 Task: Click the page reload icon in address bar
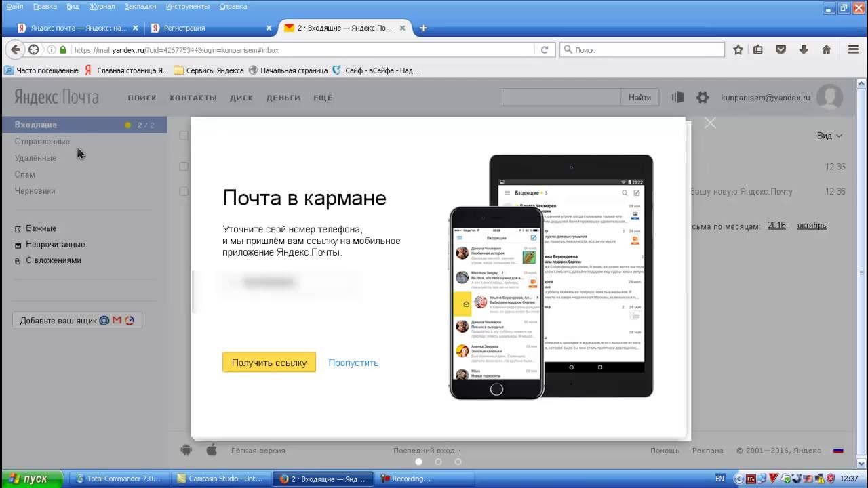point(544,49)
